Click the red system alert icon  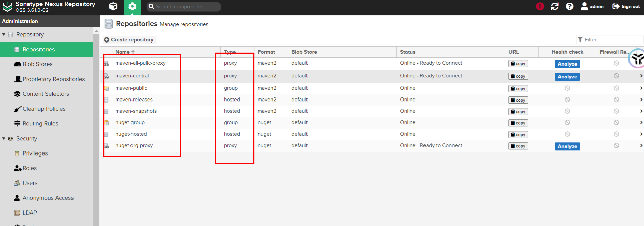click(540, 6)
